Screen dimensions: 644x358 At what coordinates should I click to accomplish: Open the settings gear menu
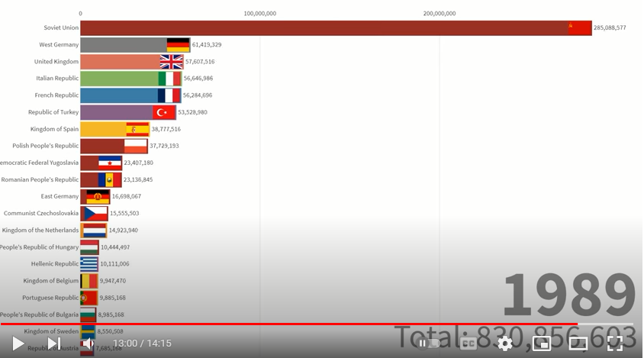[x=504, y=343]
